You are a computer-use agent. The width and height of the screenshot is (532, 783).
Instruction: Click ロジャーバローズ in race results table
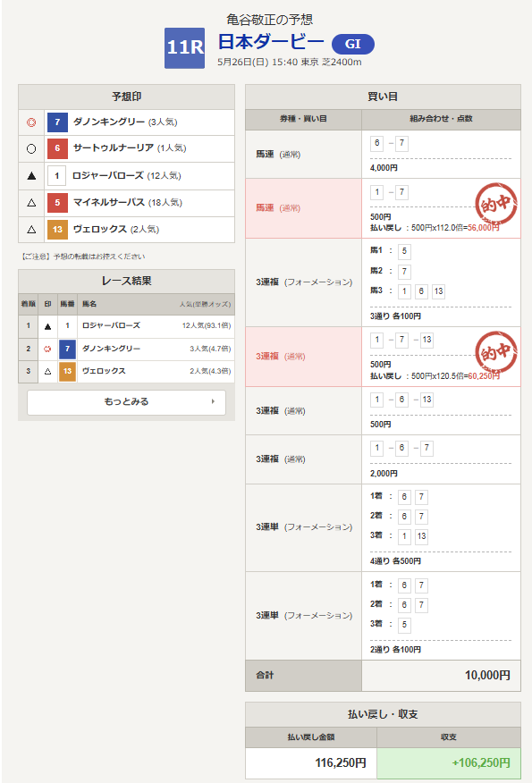[111, 325]
